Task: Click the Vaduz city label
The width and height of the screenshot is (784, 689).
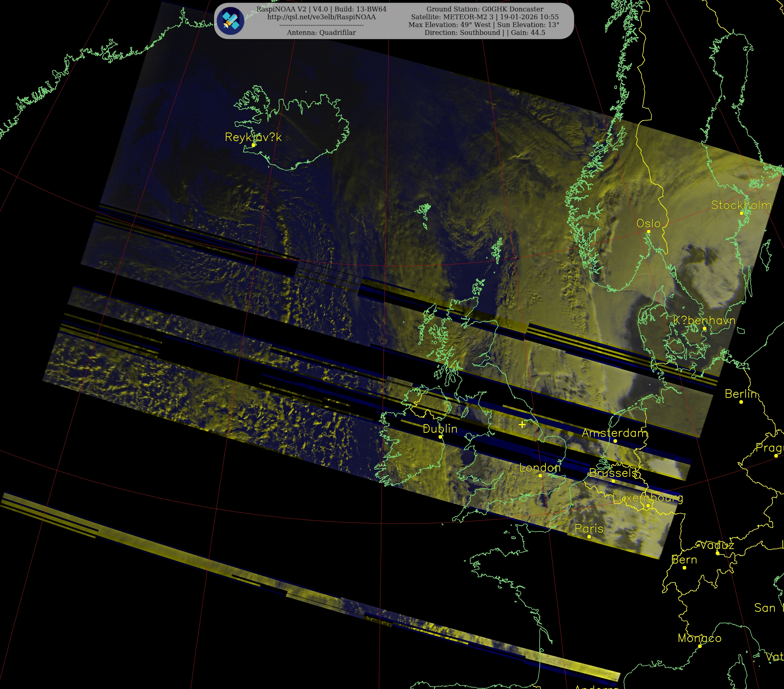Action: (717, 545)
